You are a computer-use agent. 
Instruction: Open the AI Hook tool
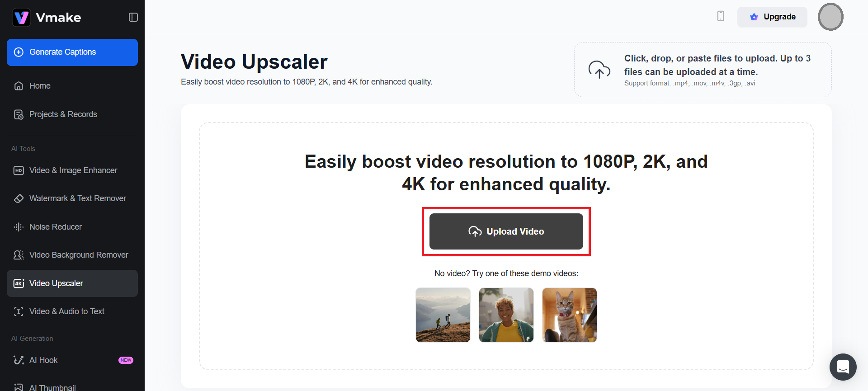click(72, 360)
